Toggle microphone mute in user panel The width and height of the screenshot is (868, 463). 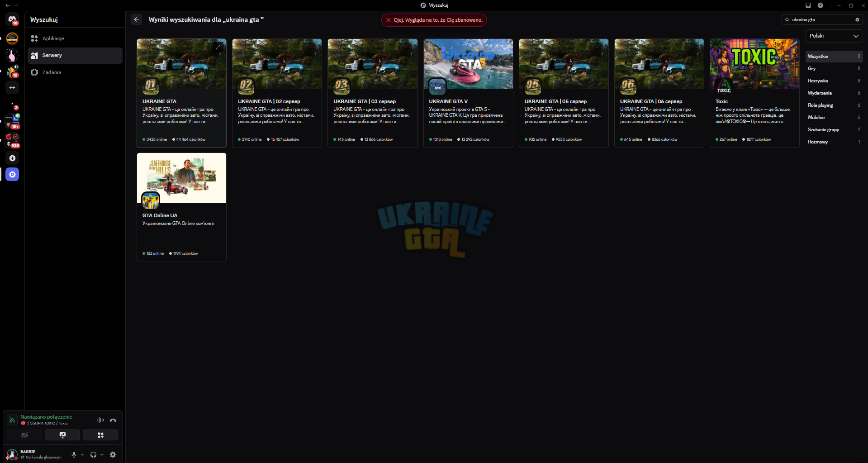pos(74,454)
